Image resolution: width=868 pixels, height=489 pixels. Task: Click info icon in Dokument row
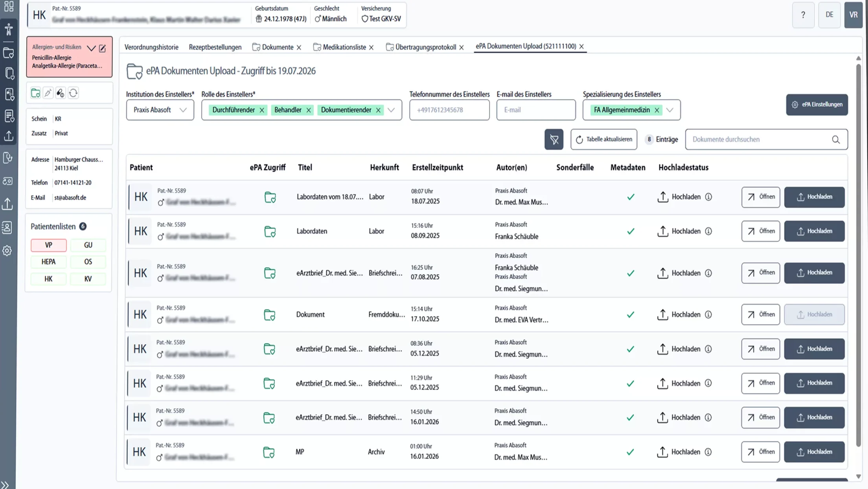click(x=708, y=314)
